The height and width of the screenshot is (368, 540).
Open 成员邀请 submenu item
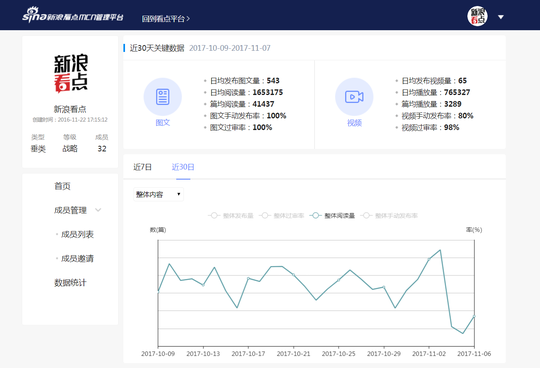[x=77, y=259]
